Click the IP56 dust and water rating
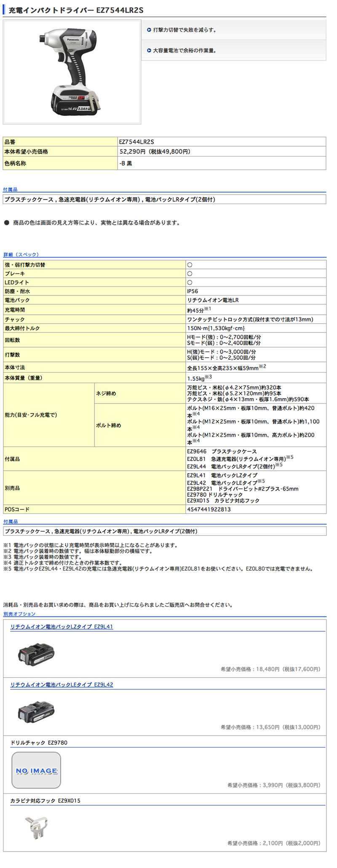This screenshot has width=337, height=868. (193, 292)
